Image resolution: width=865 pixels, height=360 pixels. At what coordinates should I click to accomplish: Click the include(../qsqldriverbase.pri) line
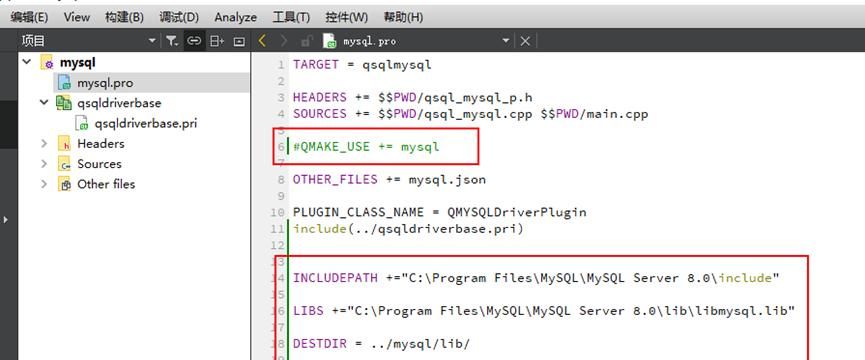(408, 229)
